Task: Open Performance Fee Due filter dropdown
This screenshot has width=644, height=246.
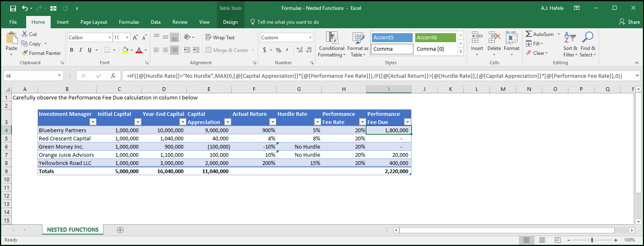Action: 407,122
